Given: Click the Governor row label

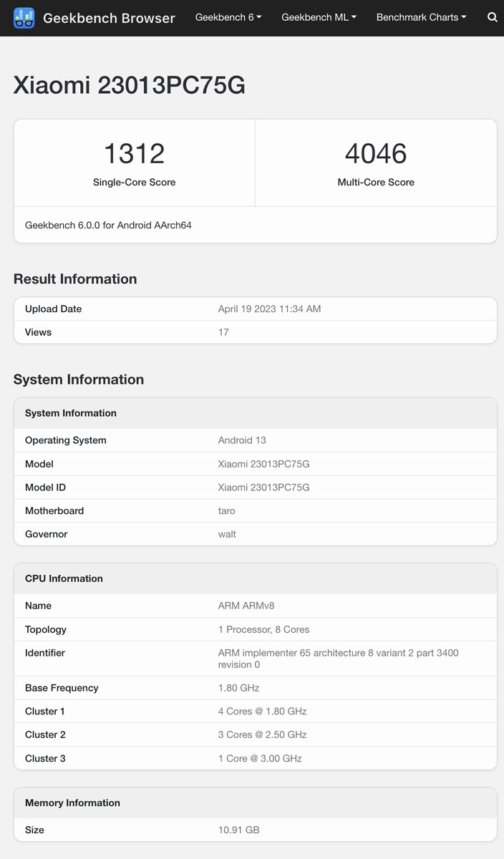Looking at the screenshot, I should (47, 534).
